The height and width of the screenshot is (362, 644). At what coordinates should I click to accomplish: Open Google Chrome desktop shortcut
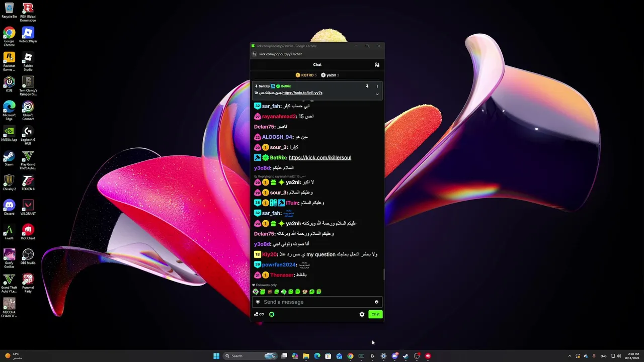pyautogui.click(x=9, y=37)
